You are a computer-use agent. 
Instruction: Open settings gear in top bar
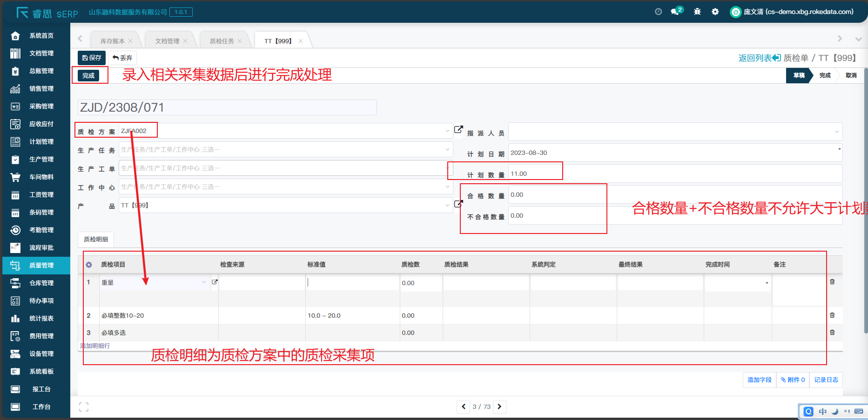point(715,12)
